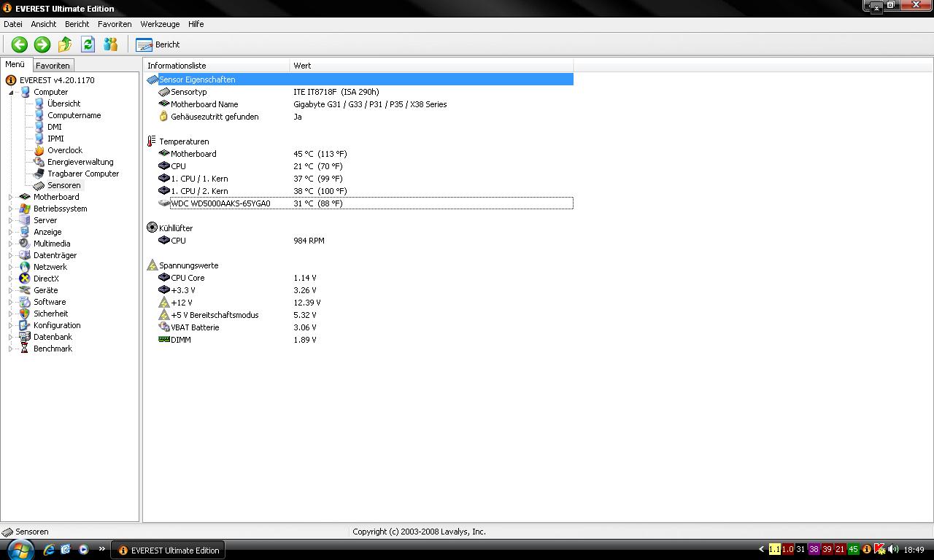
Task: Expand the Motherboard tree node
Action: coord(11,197)
